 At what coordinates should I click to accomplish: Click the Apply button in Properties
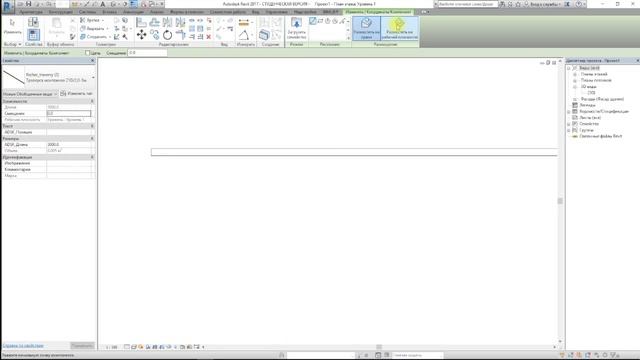82,346
